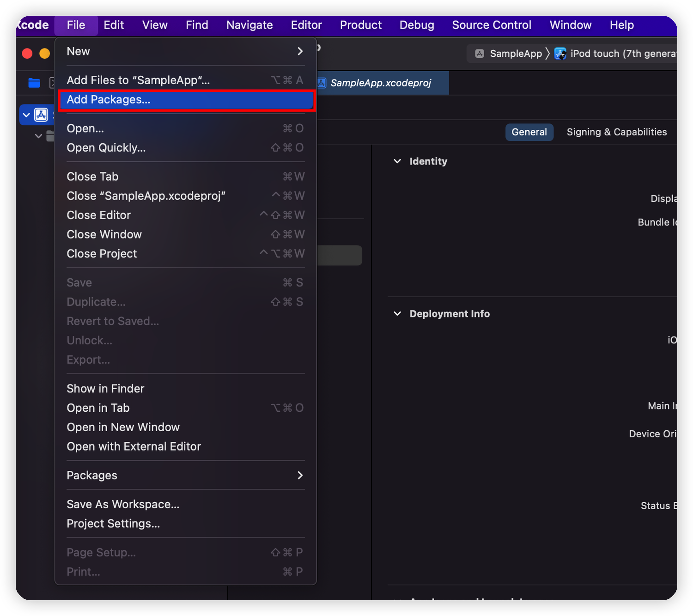The image size is (693, 616).
Task: Click the SampleApp project icon in the navigator tree
Action: (x=41, y=115)
